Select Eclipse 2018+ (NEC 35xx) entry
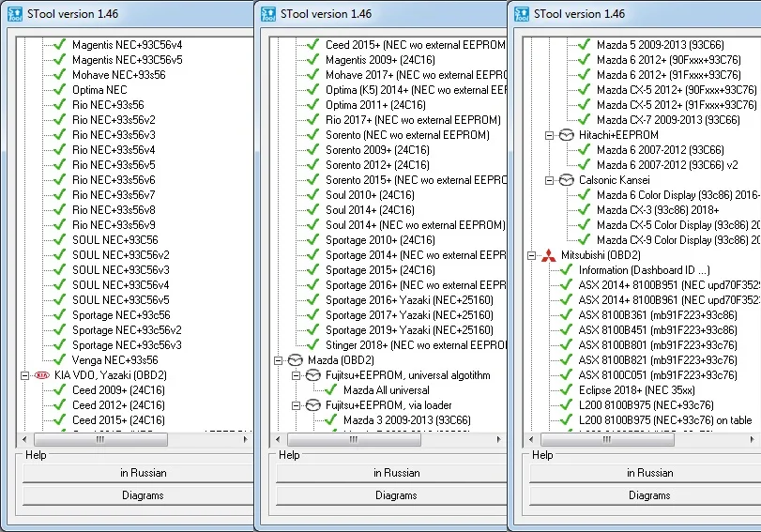 (636, 390)
